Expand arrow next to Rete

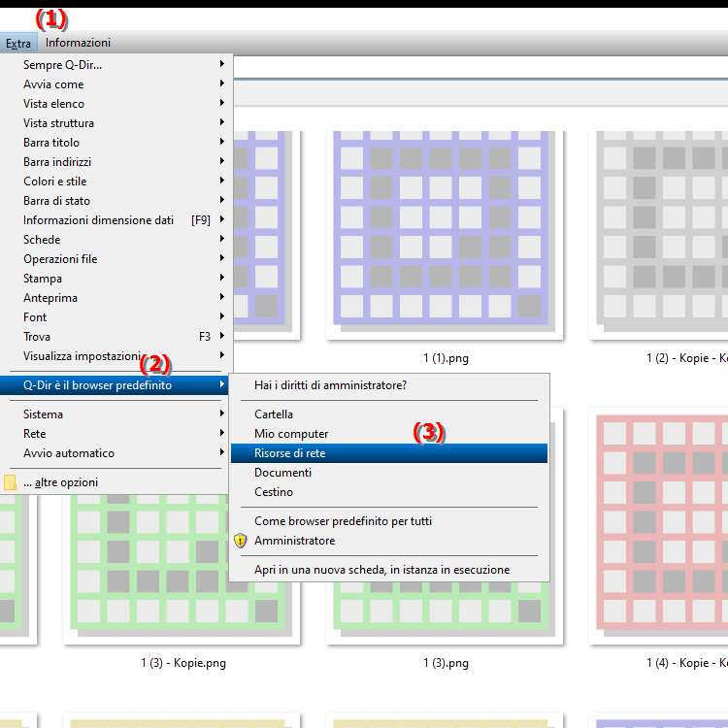(222, 433)
